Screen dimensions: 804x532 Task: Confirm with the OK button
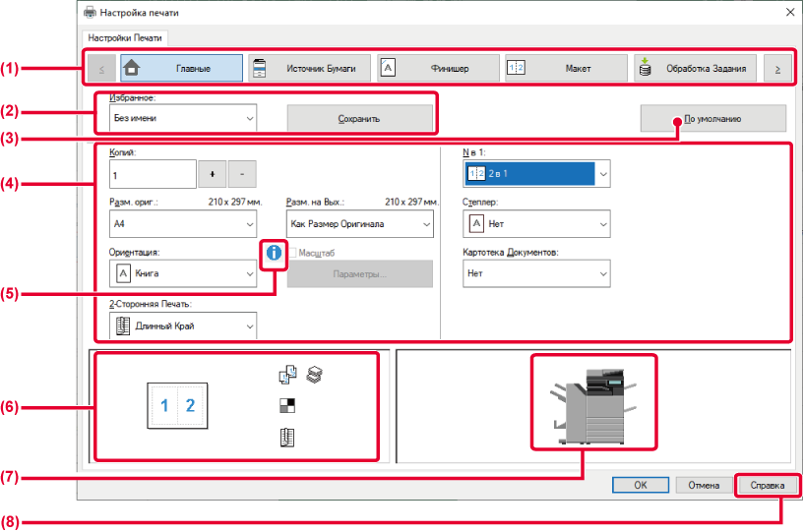641,485
